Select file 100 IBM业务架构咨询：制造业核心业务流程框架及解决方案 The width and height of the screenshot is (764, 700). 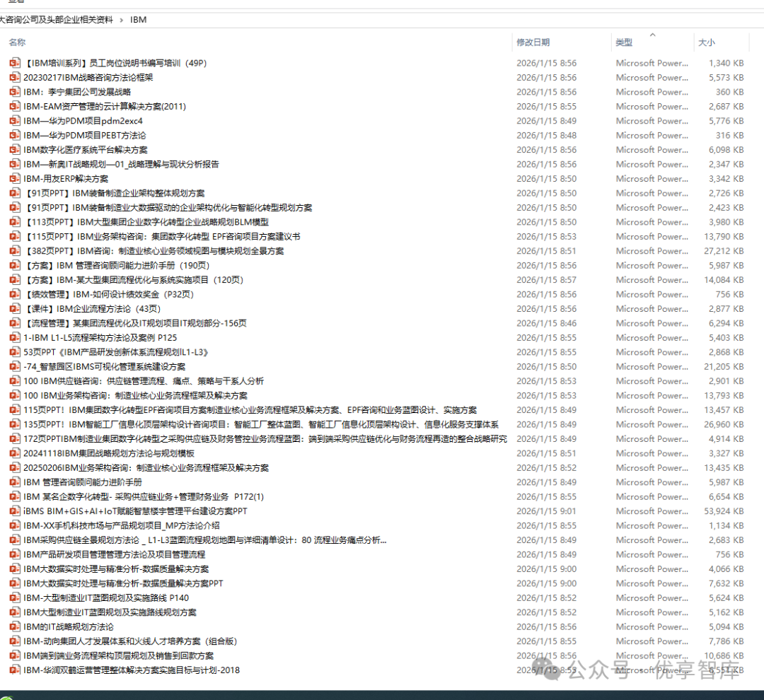point(135,395)
